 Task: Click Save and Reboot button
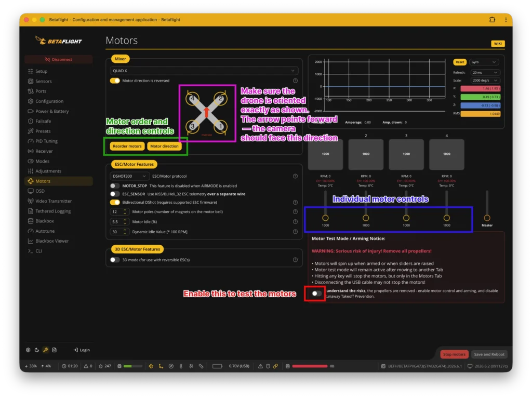[489, 354]
